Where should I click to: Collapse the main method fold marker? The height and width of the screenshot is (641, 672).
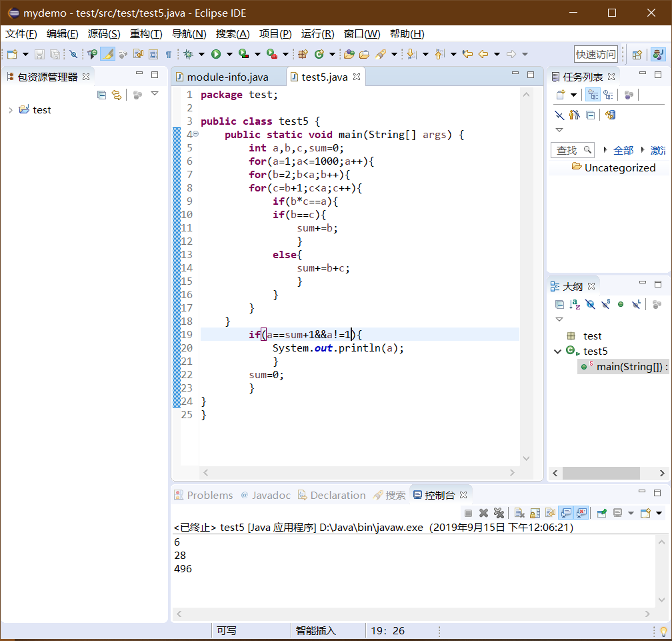196,134
